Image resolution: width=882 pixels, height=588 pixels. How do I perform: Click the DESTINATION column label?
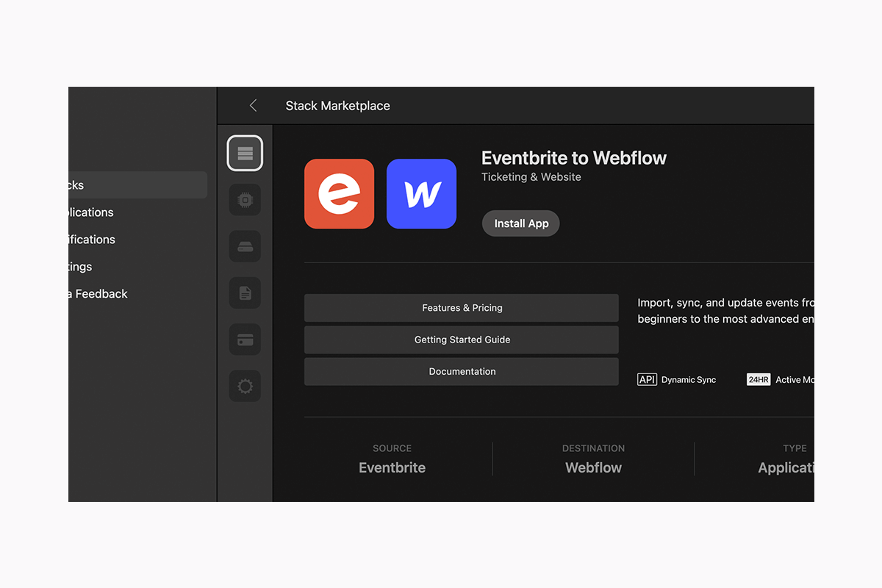593,448
